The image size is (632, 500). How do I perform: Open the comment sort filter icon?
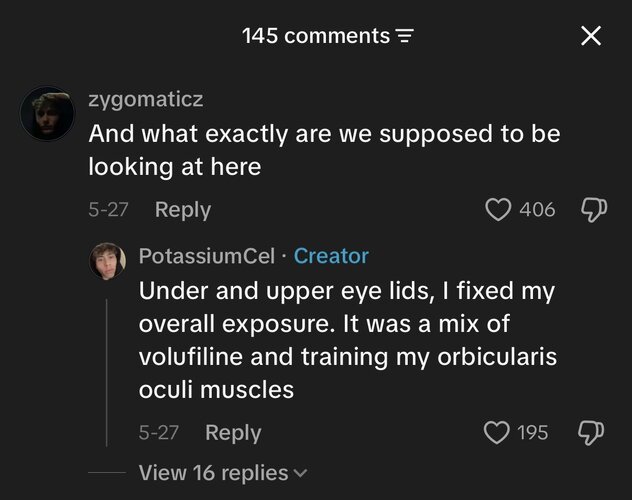(x=405, y=36)
